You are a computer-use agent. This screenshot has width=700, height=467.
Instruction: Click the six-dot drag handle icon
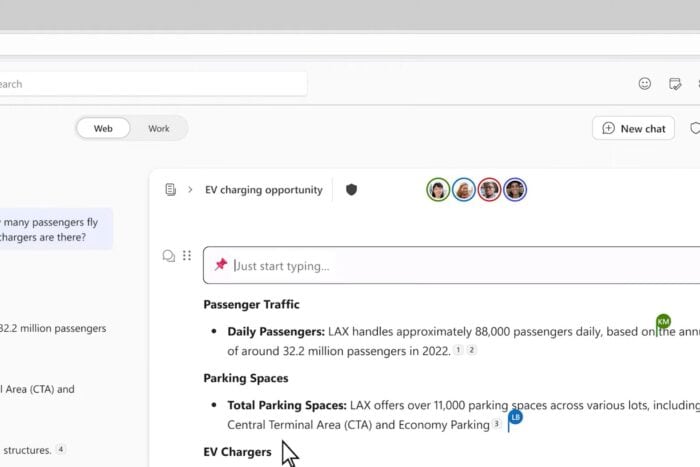tap(187, 256)
